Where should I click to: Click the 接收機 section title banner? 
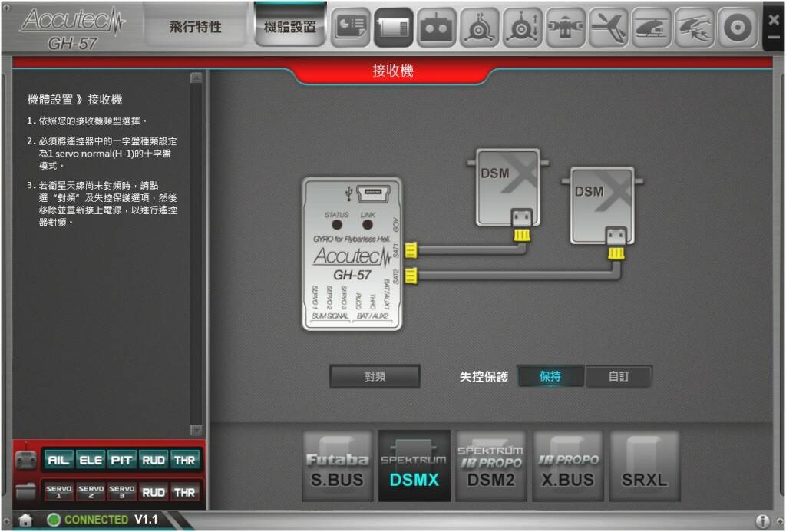tap(392, 71)
